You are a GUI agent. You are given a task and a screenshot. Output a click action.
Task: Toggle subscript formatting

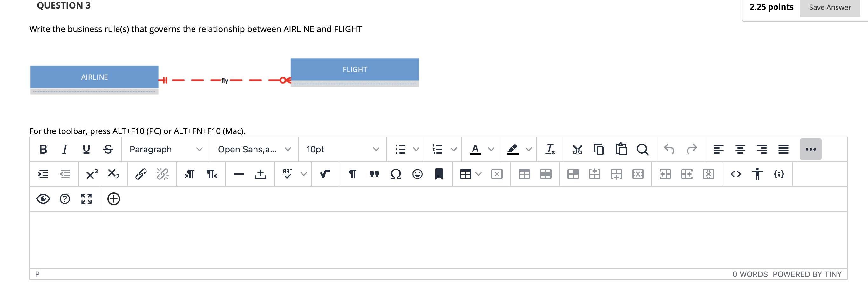coord(113,174)
